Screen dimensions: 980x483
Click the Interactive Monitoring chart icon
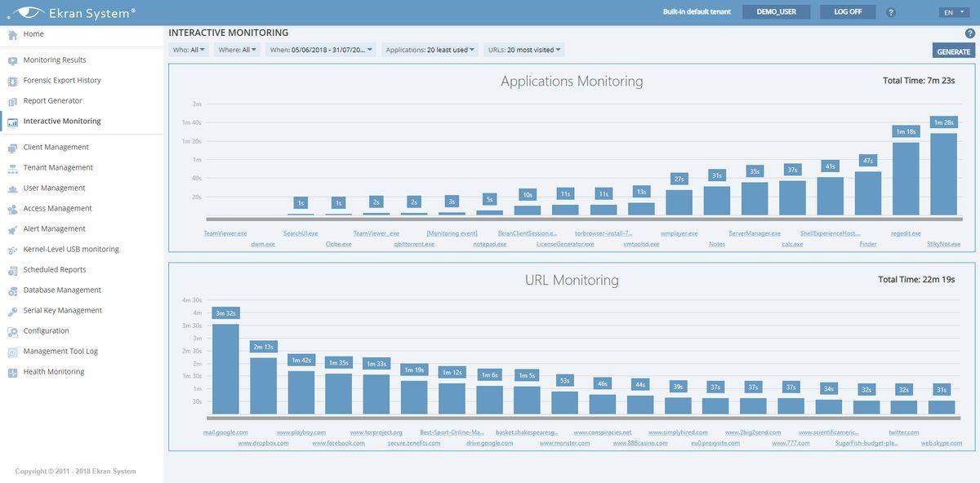click(12, 122)
